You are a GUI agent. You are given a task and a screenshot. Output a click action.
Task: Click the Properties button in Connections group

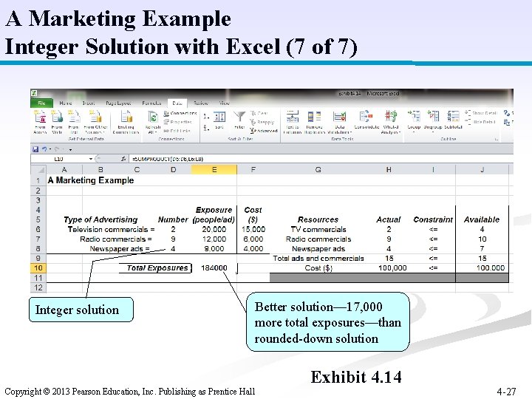178,122
